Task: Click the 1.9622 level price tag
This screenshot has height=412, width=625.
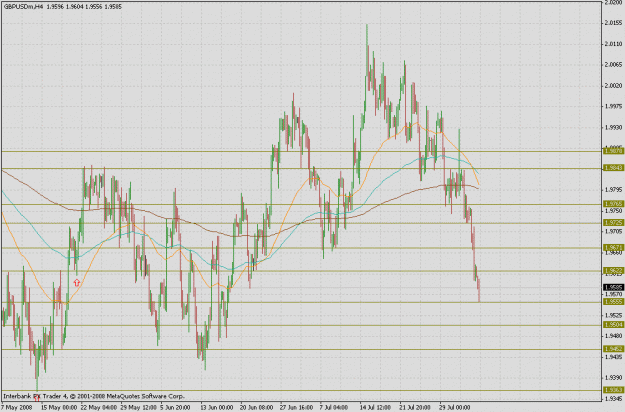Action: (x=614, y=271)
